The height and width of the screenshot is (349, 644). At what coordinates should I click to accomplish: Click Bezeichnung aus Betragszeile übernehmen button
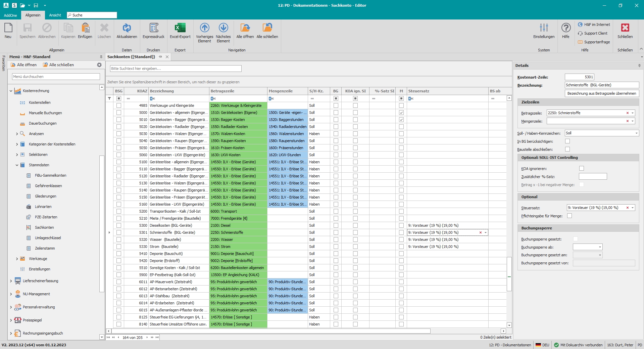pos(602,93)
